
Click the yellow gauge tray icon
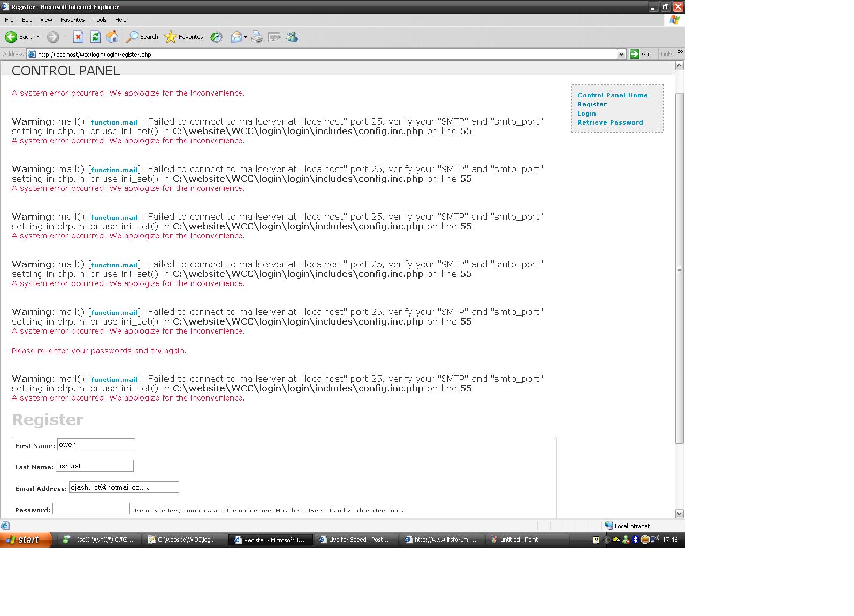616,540
